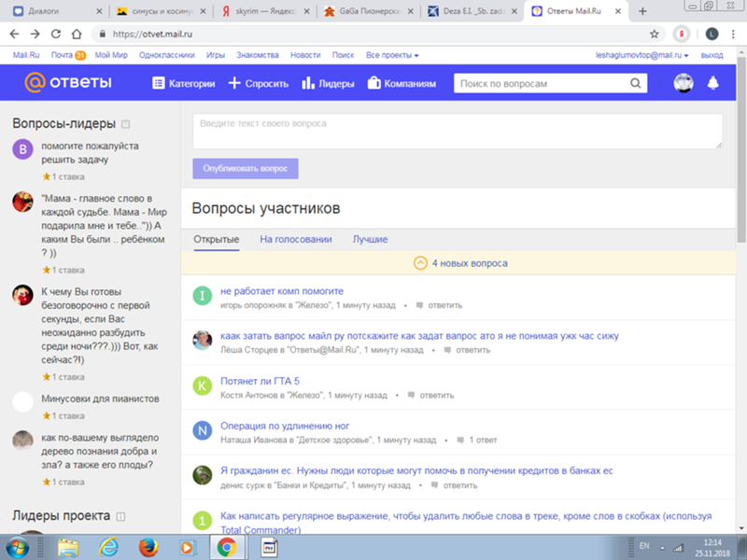
Task: Open question Операция по удлинению ног
Action: 285,426
